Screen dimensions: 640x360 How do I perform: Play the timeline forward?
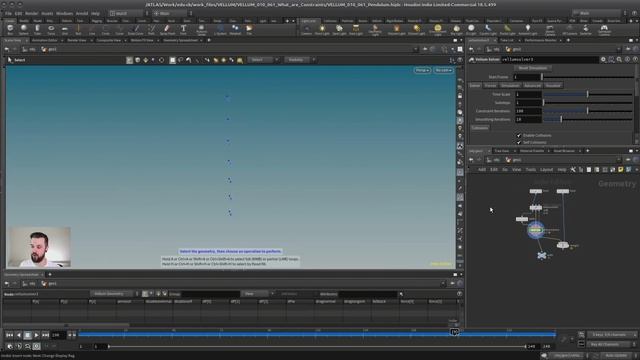pos(36,335)
